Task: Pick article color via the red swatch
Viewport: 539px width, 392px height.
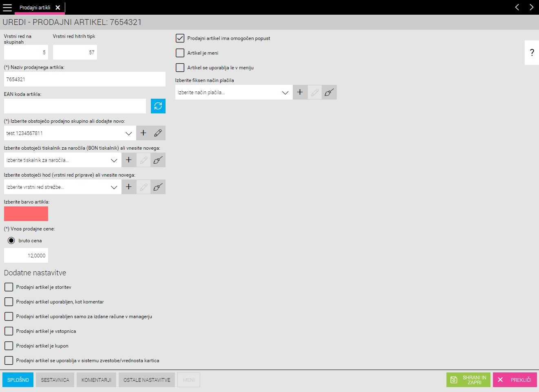Action: point(26,214)
